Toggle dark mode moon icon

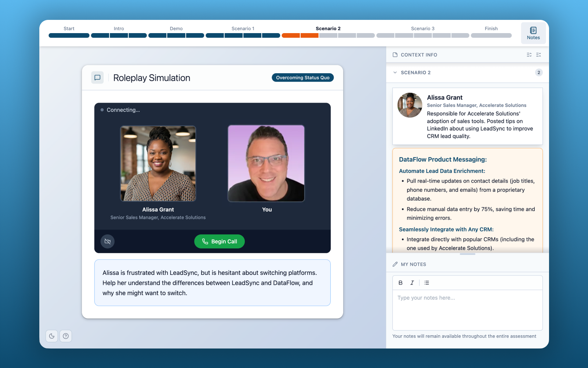click(52, 336)
